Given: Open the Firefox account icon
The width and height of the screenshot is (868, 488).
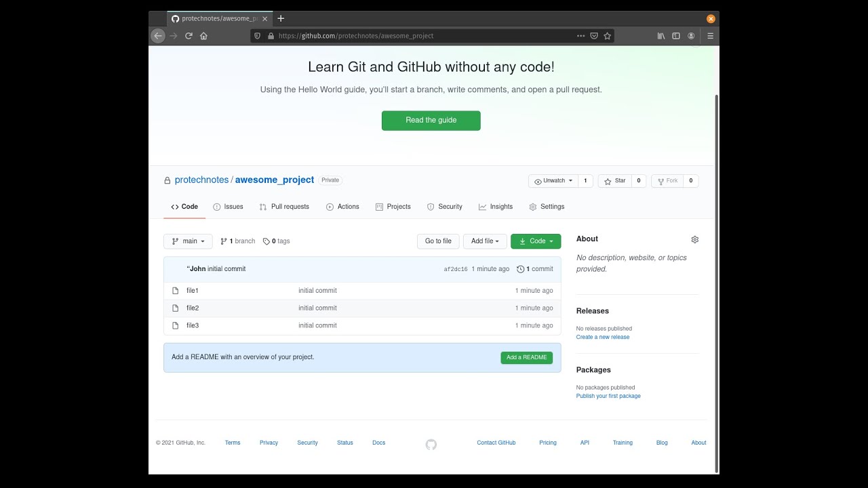Looking at the screenshot, I should pos(691,36).
